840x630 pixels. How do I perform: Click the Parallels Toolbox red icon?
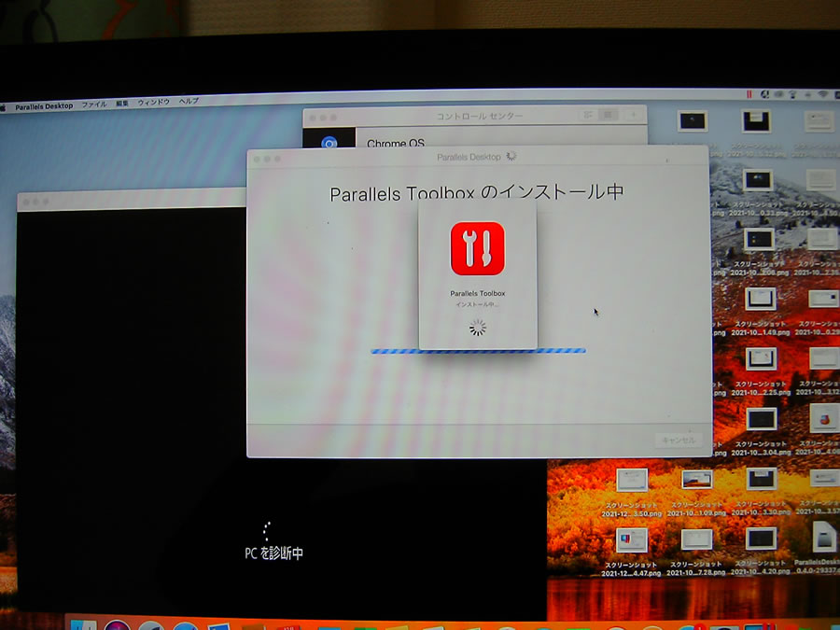[477, 248]
